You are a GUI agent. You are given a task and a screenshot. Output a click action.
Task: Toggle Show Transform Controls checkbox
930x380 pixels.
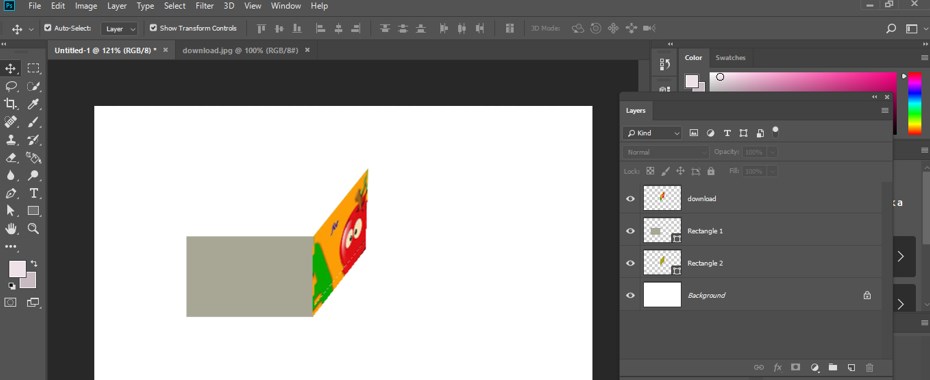153,28
